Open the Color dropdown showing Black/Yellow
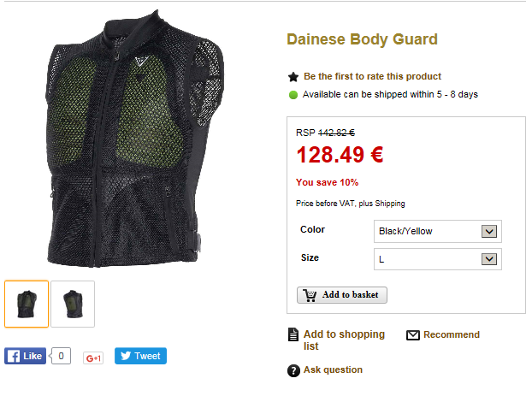This screenshot has height=402, width=532. click(x=438, y=231)
